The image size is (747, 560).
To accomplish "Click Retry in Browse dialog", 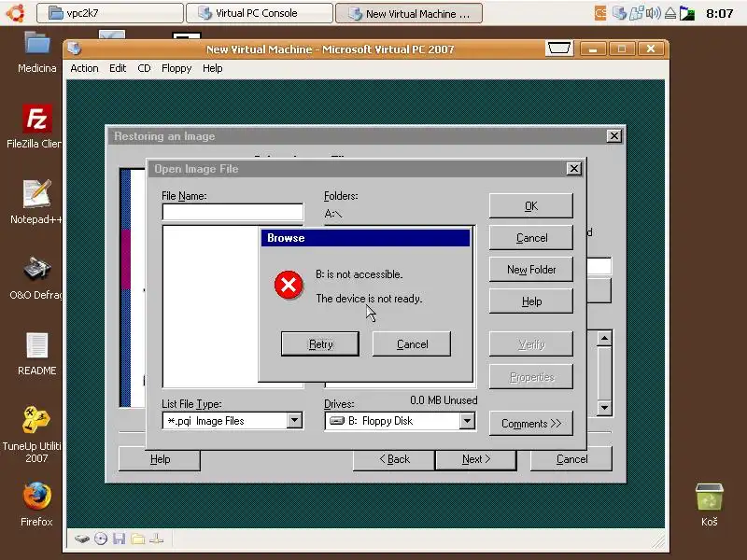I will click(320, 343).
